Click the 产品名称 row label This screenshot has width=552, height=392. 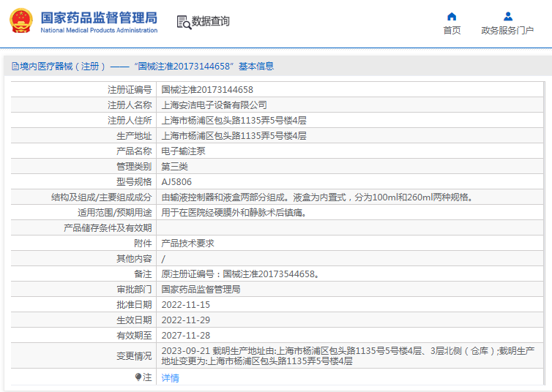(134, 151)
